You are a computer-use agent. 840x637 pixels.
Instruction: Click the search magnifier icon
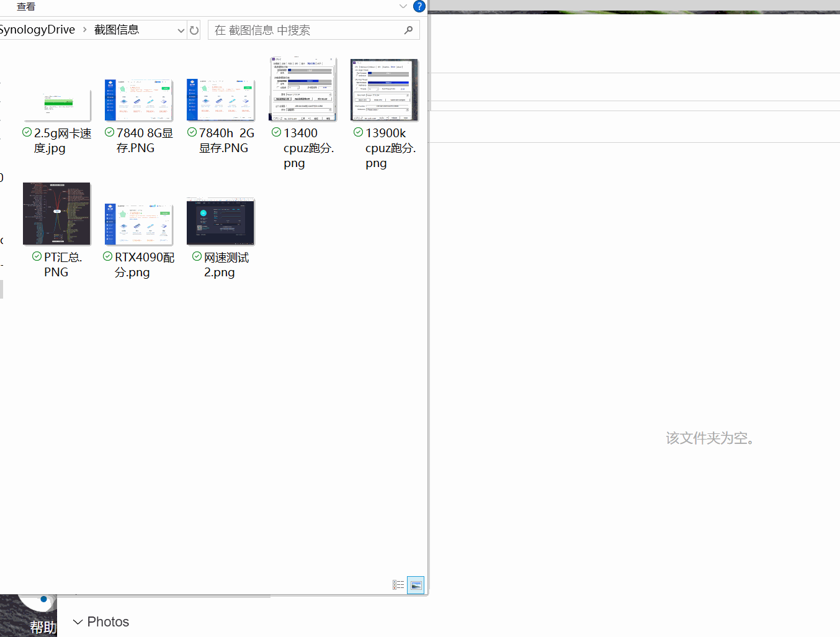tap(408, 30)
